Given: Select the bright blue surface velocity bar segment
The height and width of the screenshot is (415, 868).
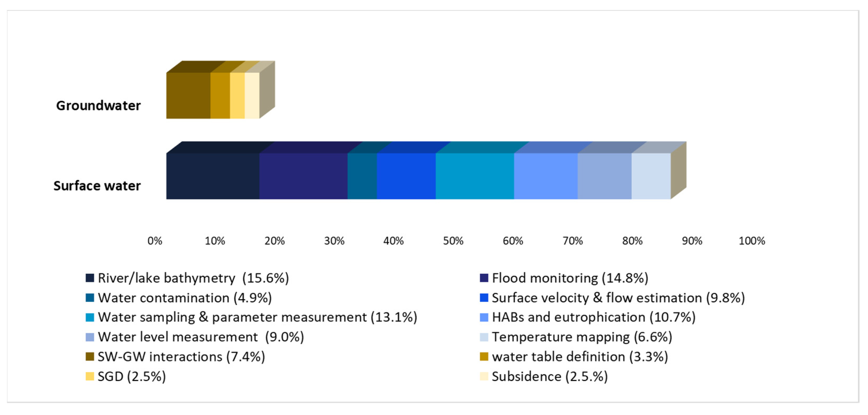Looking at the screenshot, I should pos(406,176).
